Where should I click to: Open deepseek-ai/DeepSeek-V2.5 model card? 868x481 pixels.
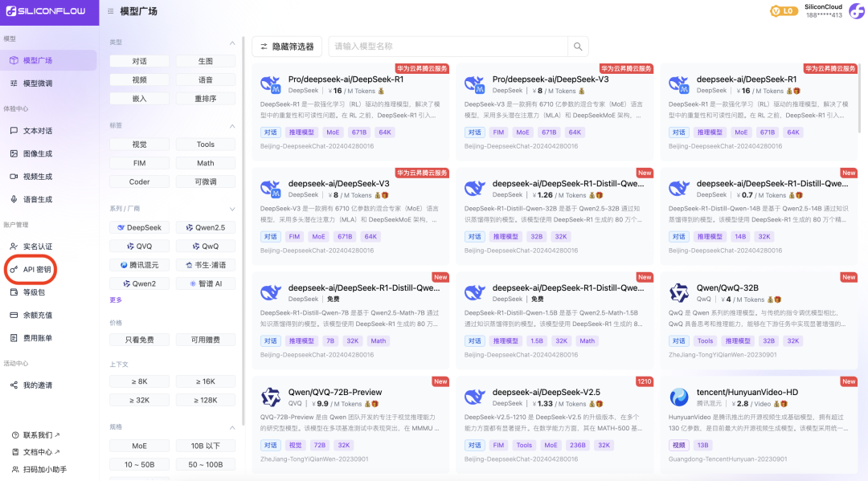coord(555,425)
